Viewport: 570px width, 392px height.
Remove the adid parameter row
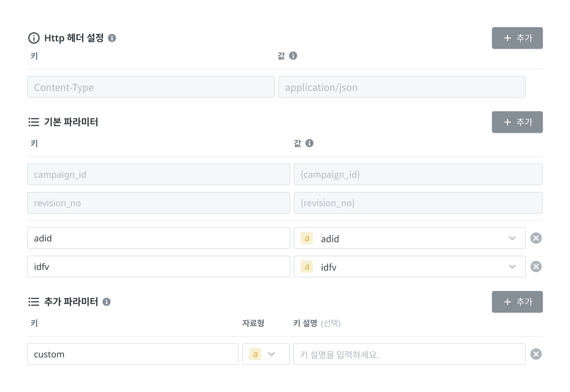(536, 238)
